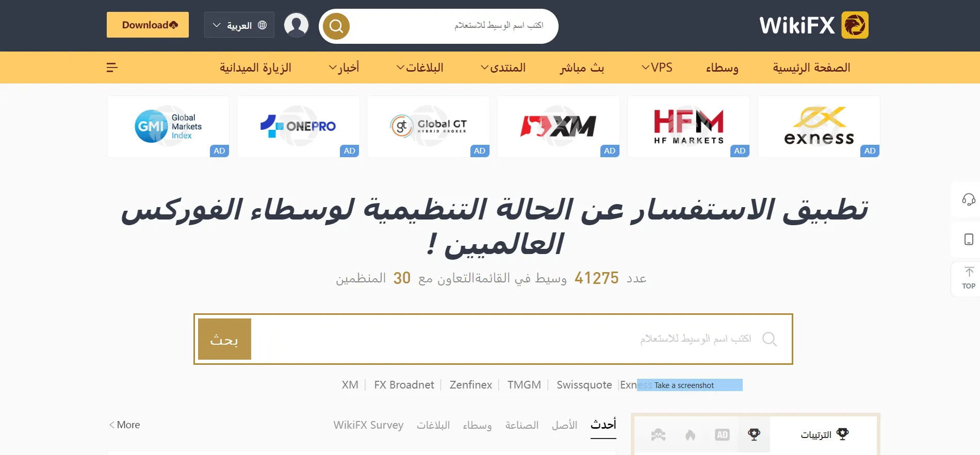Switch to the وسطاء news tab
This screenshot has width=980, height=455.
tap(477, 425)
